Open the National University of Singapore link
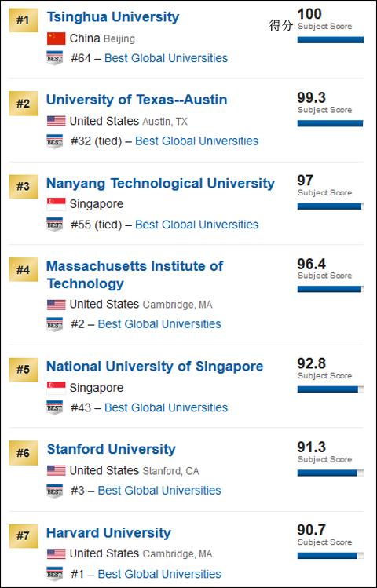Screen dimensions: 377x588 (x=155, y=367)
